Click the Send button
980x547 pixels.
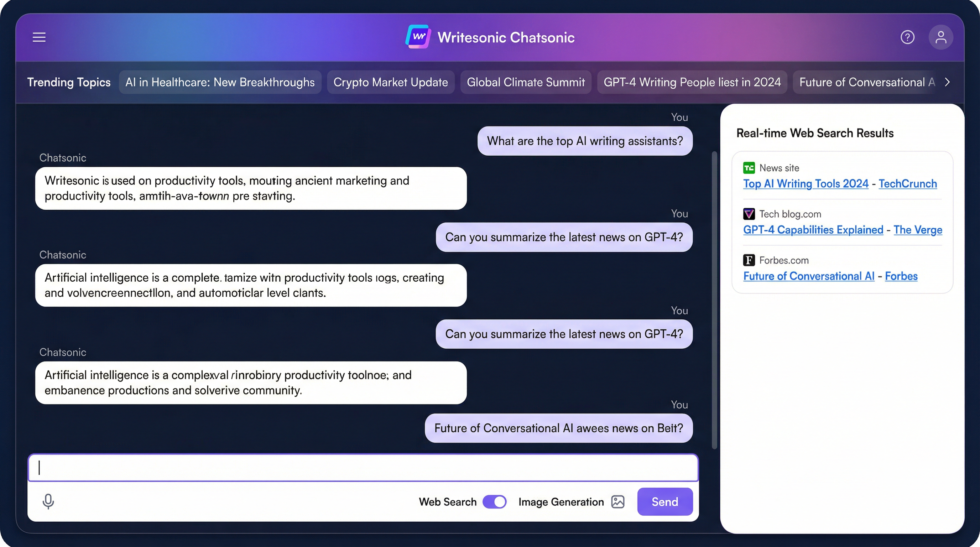tap(664, 501)
